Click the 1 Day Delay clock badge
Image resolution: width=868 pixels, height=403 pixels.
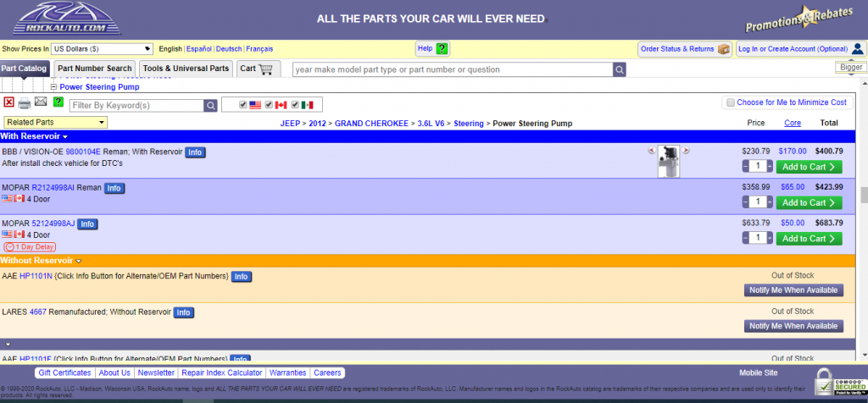(30, 247)
